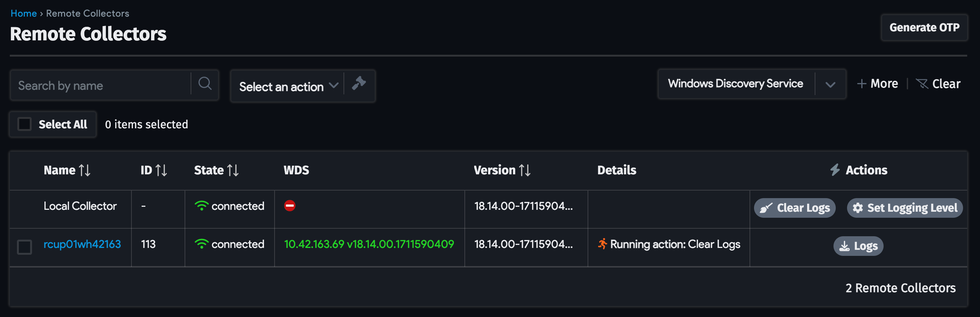
Task: Open the rcup01wh42163 collector link
Action: point(82,244)
